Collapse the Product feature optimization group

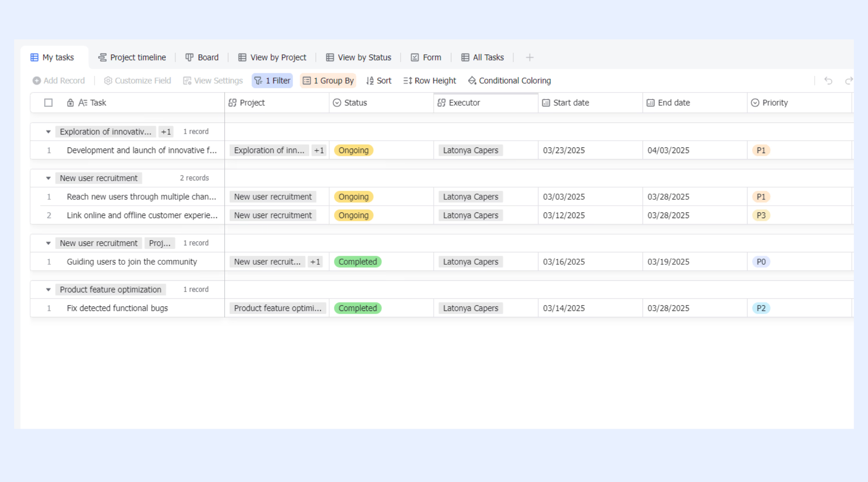pyautogui.click(x=48, y=290)
